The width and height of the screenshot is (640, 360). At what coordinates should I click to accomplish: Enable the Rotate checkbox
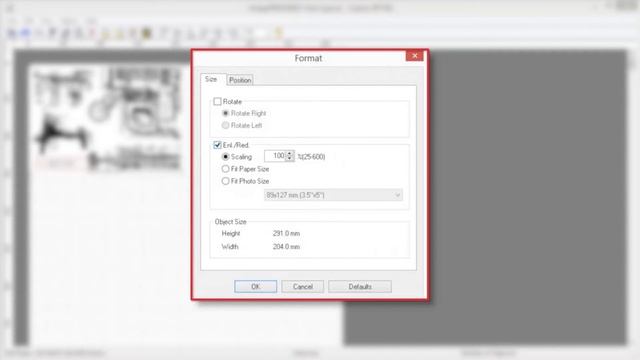(x=217, y=101)
